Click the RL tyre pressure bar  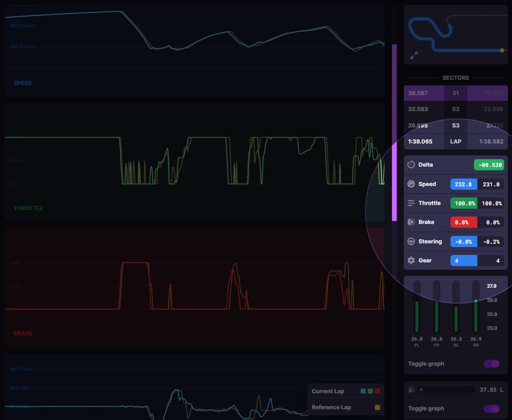(456, 307)
